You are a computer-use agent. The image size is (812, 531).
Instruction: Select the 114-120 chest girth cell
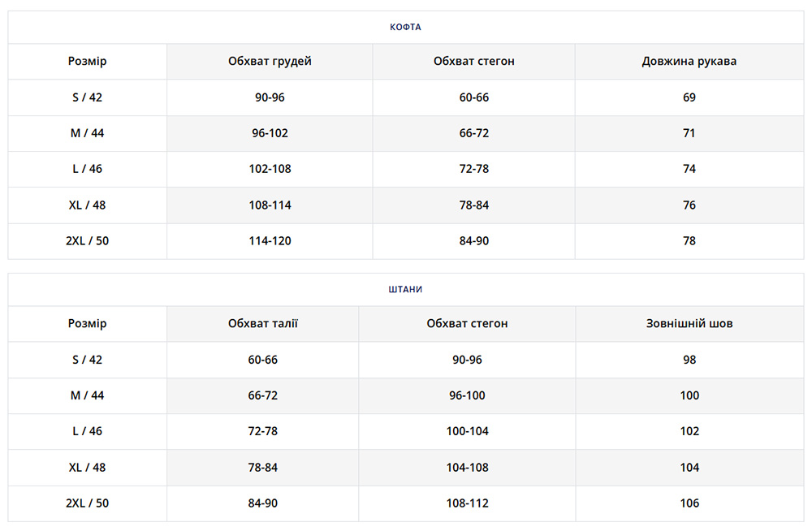click(x=270, y=241)
